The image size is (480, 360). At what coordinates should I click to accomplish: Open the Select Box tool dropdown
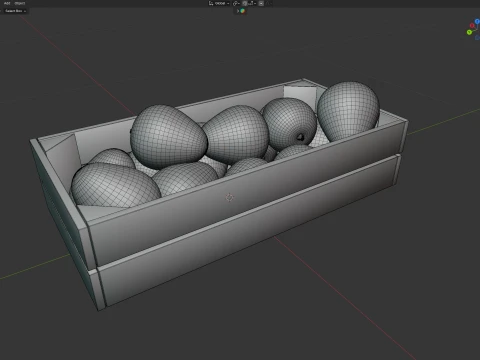point(14,11)
